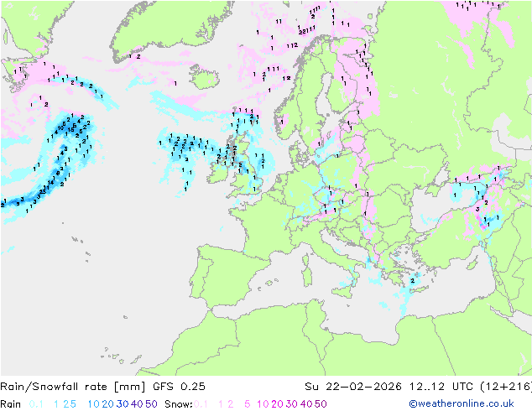Click the "Rain" legend label
This screenshot has width=532, height=411.
coord(11,404)
